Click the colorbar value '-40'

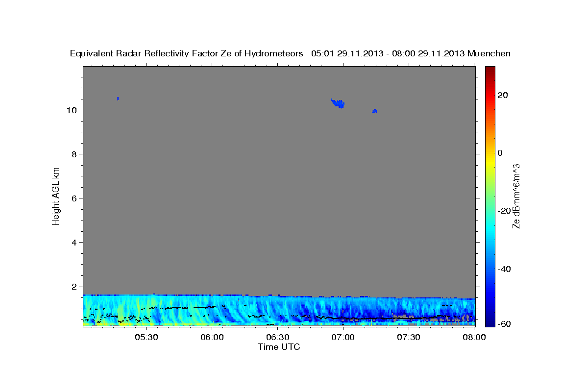pos(504,269)
